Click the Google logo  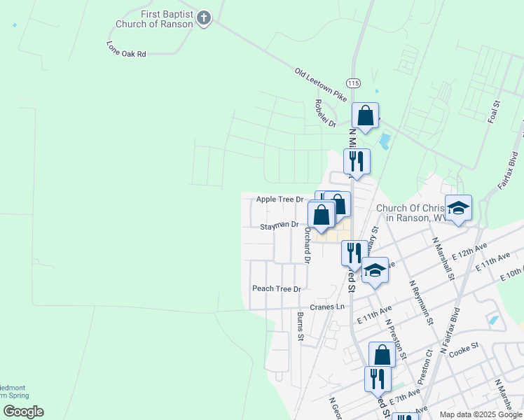coord(23,412)
